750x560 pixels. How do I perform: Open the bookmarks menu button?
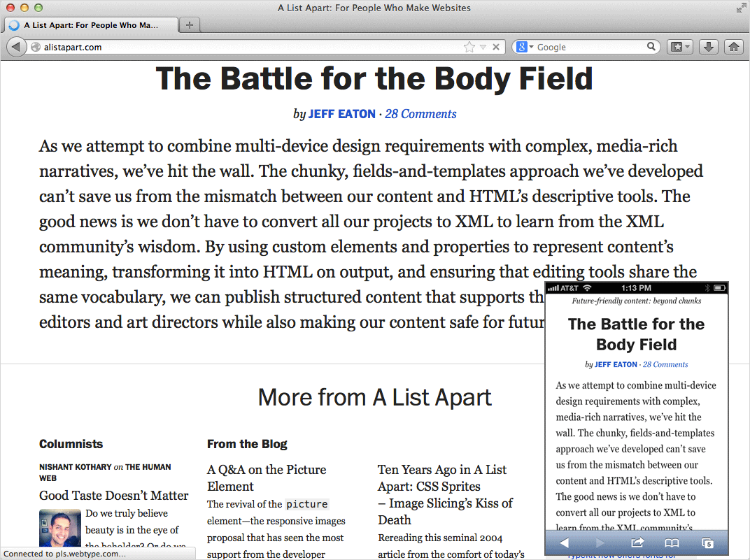coord(680,47)
